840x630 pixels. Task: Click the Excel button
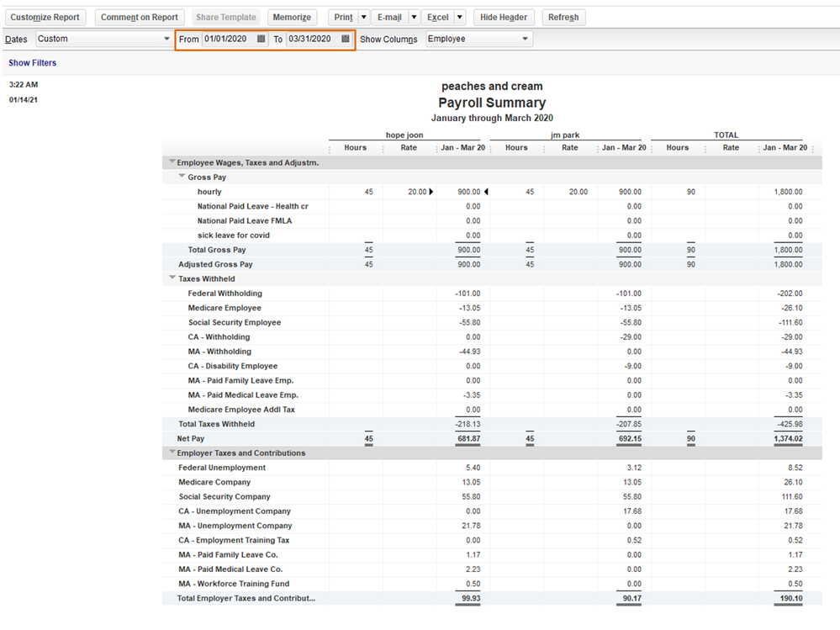pyautogui.click(x=438, y=17)
